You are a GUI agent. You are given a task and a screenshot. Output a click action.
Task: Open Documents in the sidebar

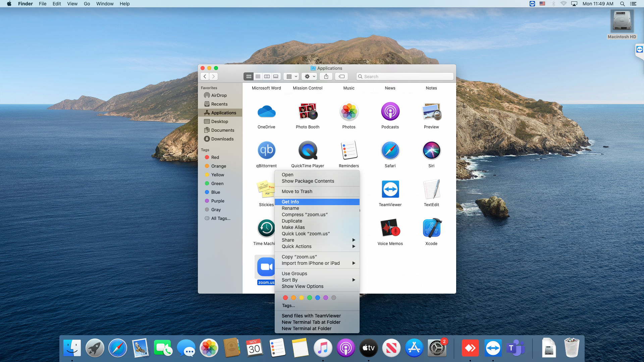(x=220, y=130)
